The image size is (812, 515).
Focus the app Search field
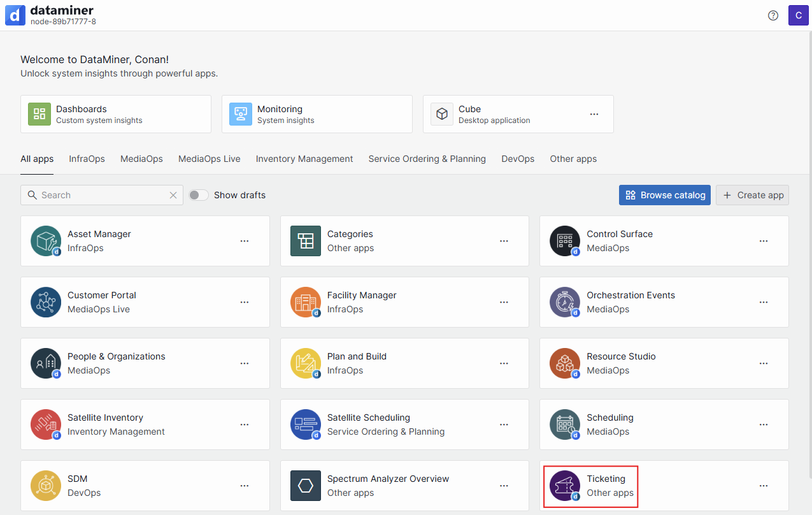102,195
